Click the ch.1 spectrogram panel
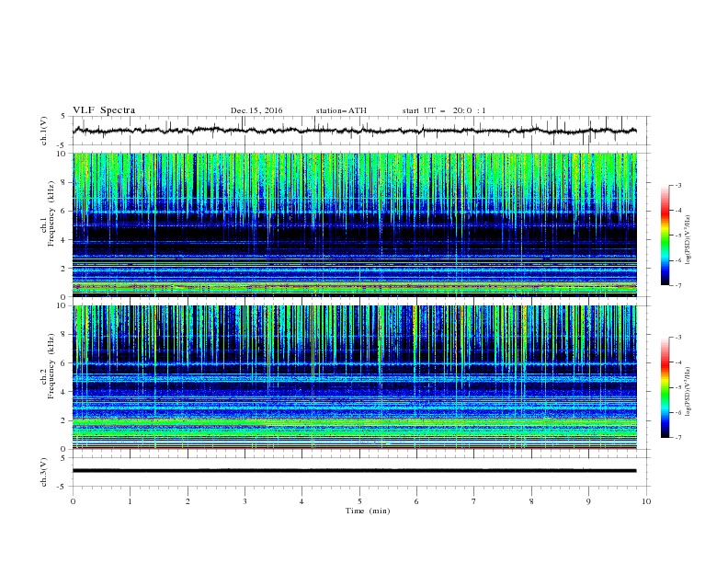728x563 pixels. coord(355,224)
